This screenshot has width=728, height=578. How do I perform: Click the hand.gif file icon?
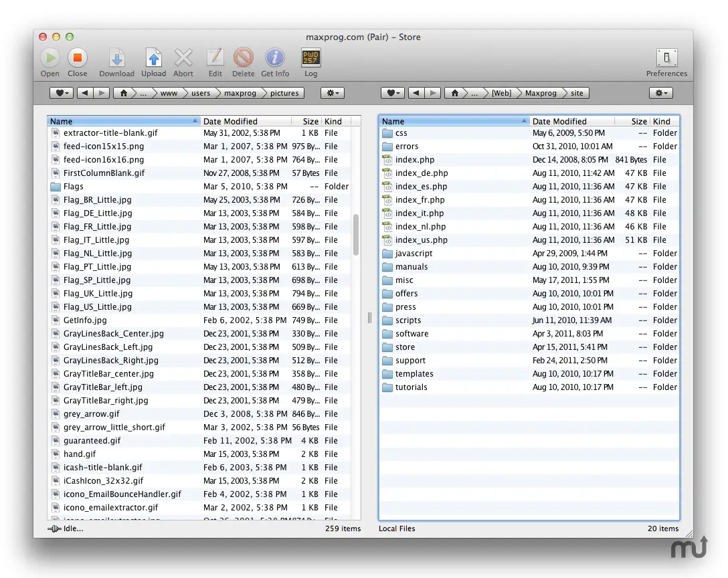tap(56, 454)
